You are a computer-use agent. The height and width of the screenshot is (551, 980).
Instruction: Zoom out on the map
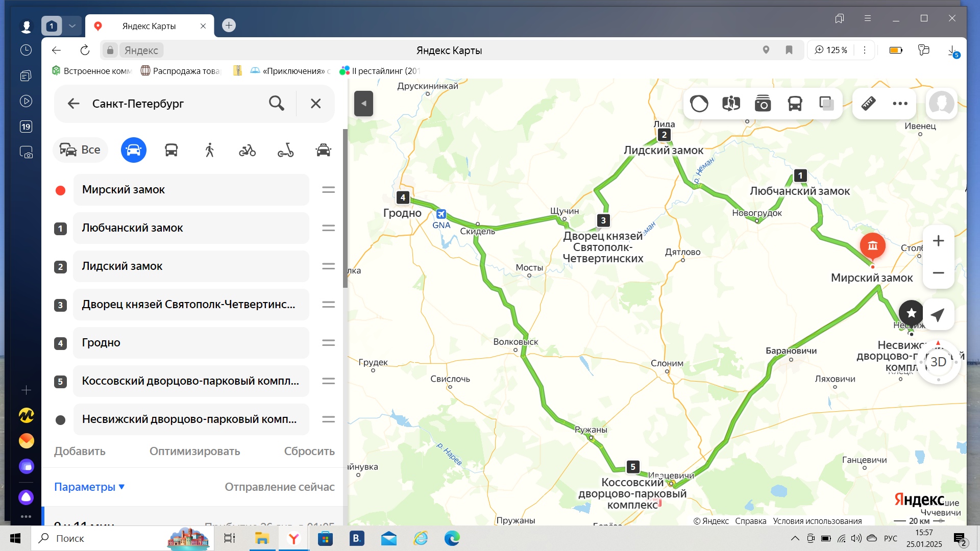tap(938, 273)
